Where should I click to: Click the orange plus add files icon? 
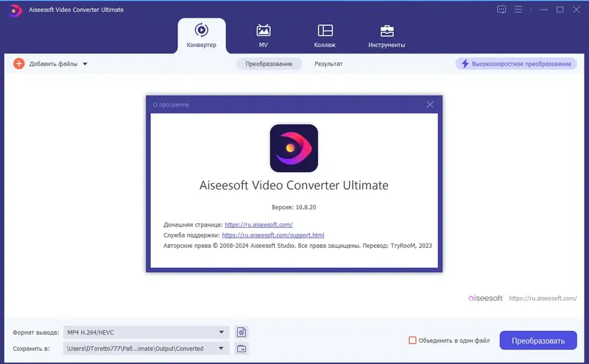coord(19,64)
